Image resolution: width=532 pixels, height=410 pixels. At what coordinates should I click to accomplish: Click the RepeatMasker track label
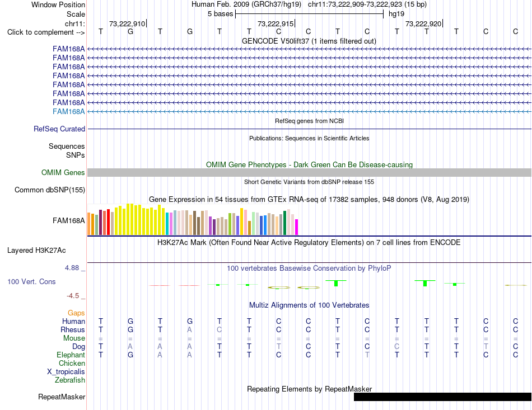point(62,397)
